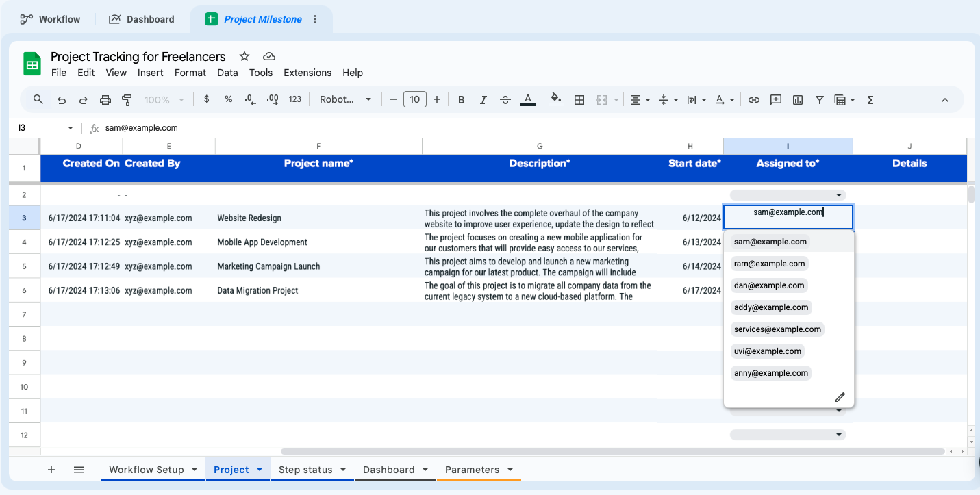Click the formula bar showing sam@example.com
The width and height of the screenshot is (980, 495).
[x=538, y=128]
